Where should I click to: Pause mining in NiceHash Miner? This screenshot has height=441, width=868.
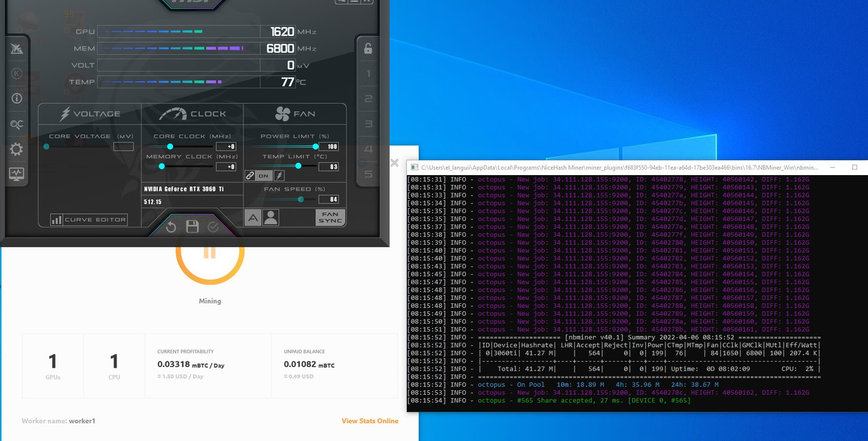(210, 251)
